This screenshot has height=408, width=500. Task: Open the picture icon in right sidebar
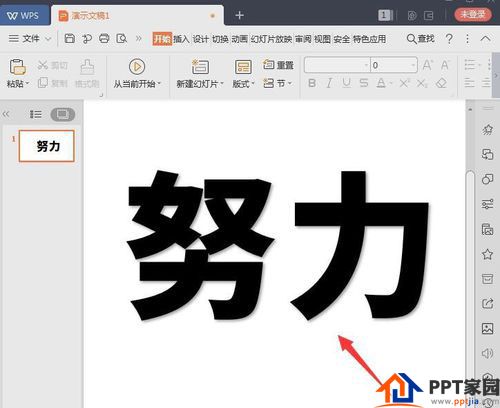click(487, 329)
